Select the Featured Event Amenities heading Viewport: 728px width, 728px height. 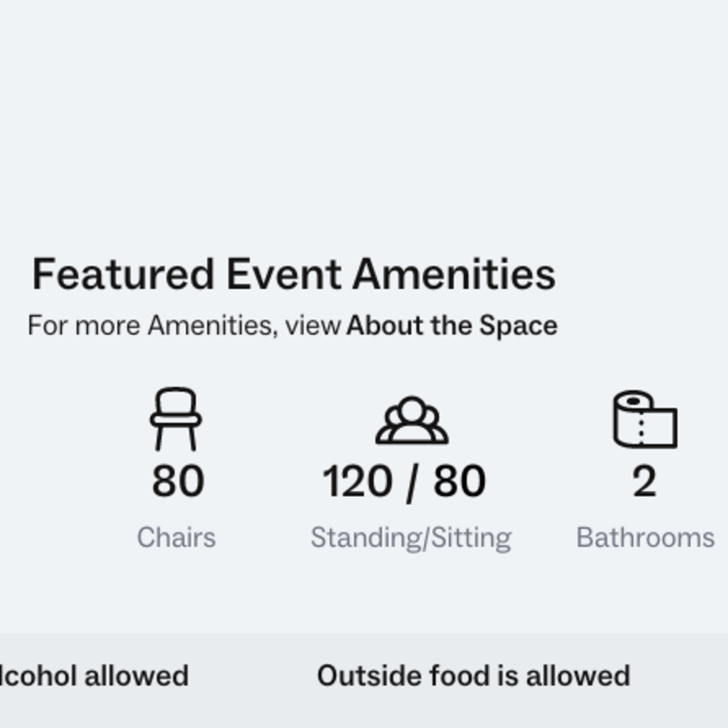294,274
